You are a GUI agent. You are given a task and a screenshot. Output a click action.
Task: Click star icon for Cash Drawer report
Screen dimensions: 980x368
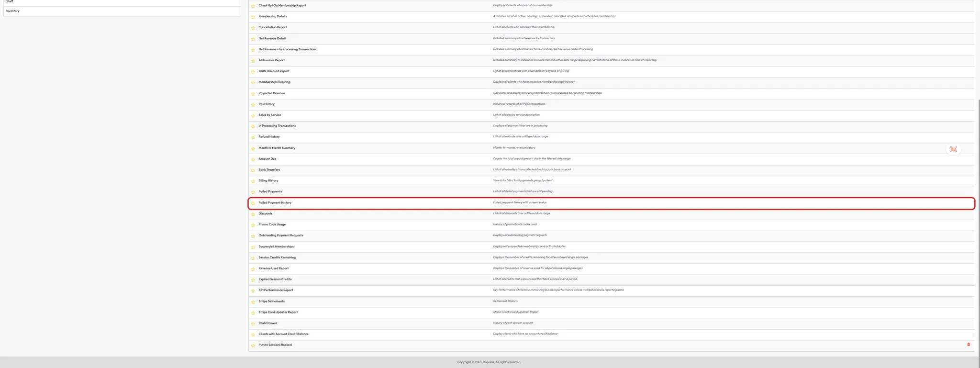pos(253,323)
